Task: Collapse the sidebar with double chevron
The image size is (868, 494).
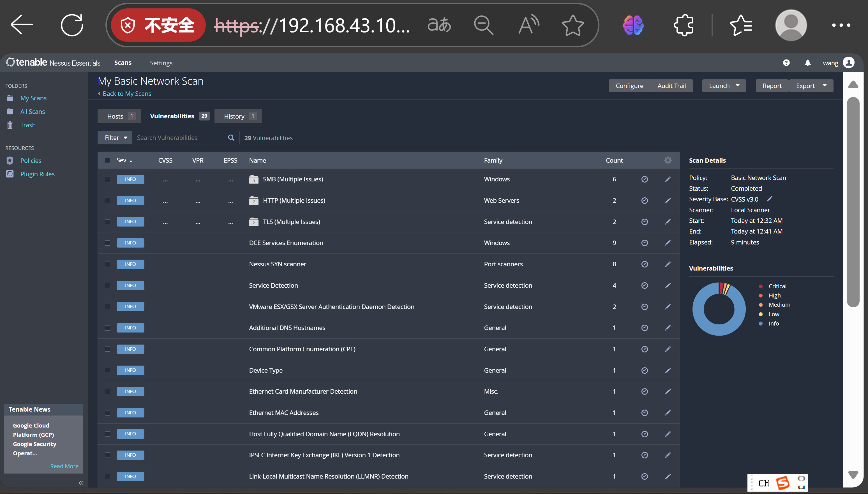Action: pyautogui.click(x=81, y=483)
